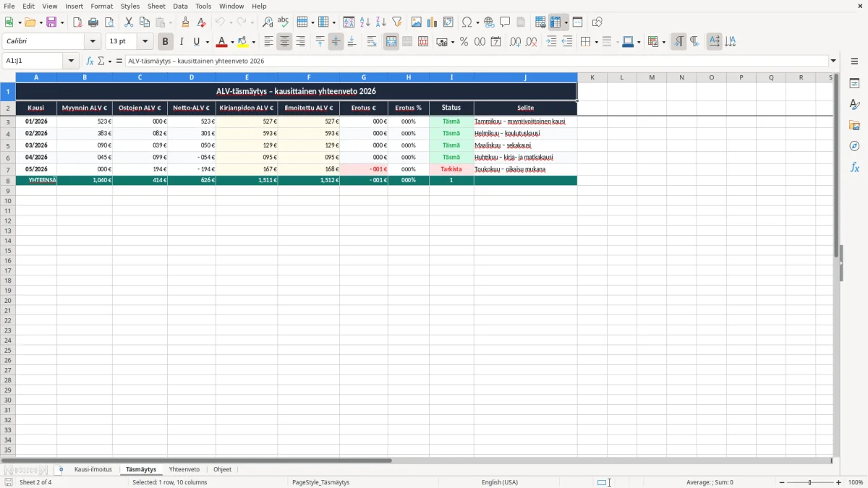This screenshot has width=868, height=488.
Task: Open the Styles menu
Action: 130,6
